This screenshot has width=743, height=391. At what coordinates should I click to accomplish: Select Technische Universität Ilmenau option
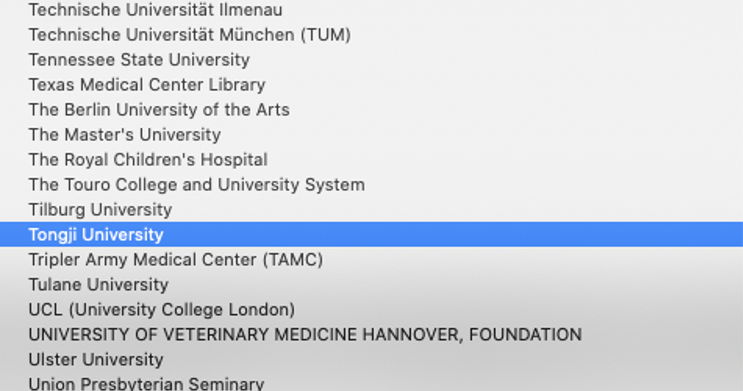[x=372, y=9]
